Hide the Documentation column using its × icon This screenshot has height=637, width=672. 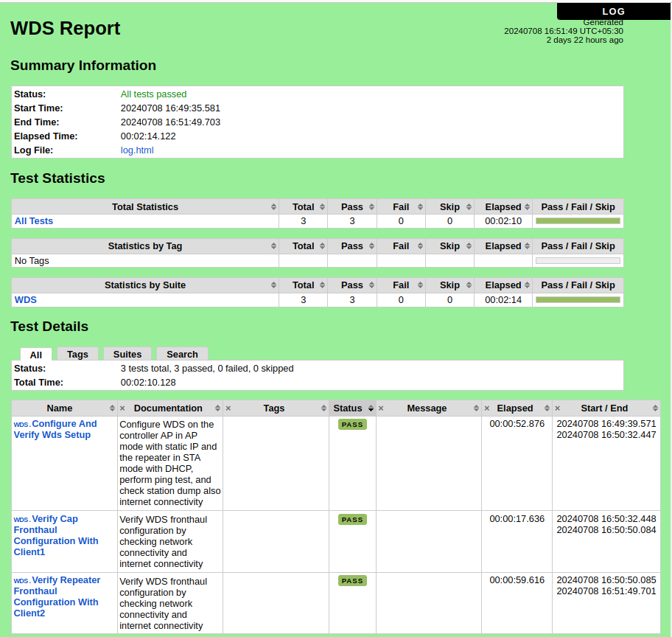point(122,408)
